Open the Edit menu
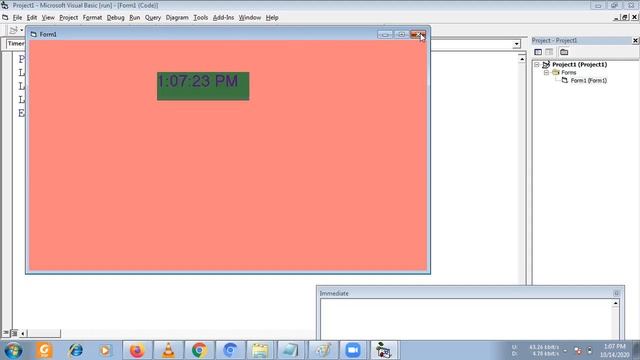Image resolution: width=640 pixels, height=360 pixels. 32,18
